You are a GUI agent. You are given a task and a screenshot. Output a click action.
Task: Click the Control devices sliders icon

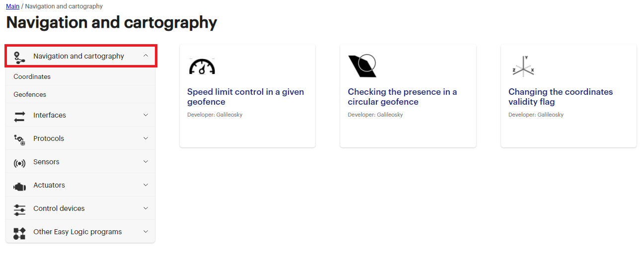point(19,209)
